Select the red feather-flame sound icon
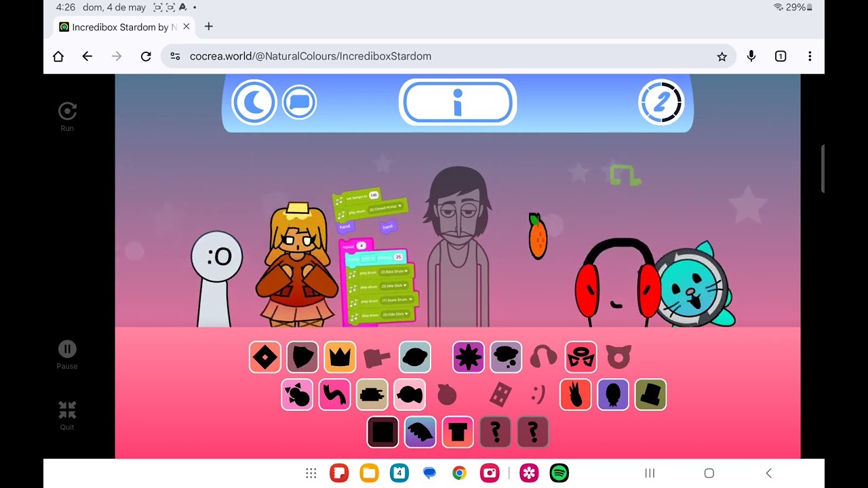This screenshot has width=868, height=488. tap(576, 394)
